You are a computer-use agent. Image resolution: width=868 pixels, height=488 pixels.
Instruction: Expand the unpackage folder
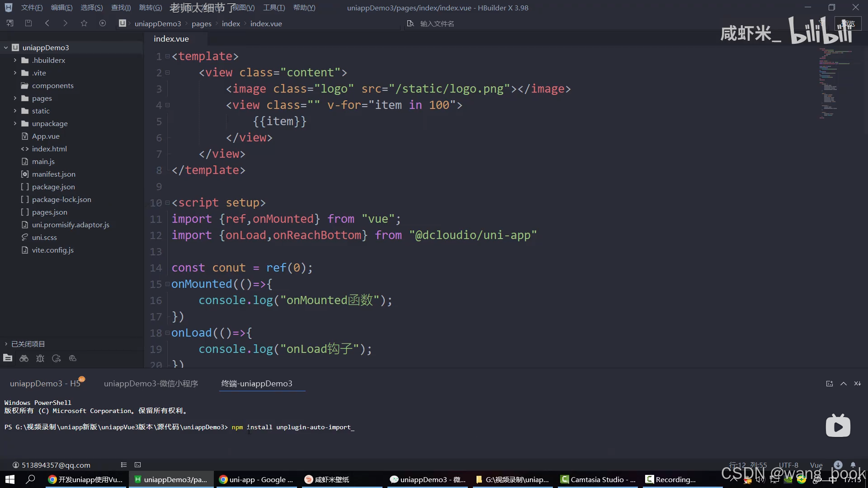click(x=15, y=123)
